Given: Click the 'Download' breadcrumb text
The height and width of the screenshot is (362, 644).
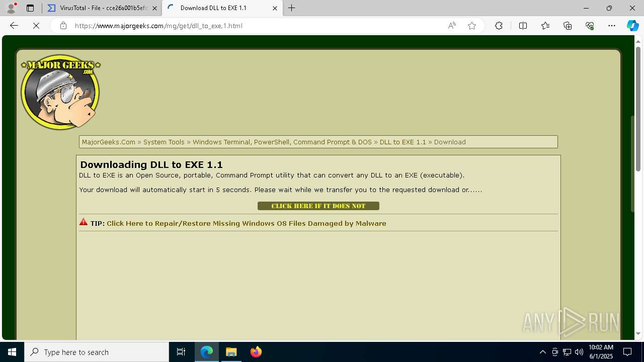Looking at the screenshot, I should tap(450, 142).
